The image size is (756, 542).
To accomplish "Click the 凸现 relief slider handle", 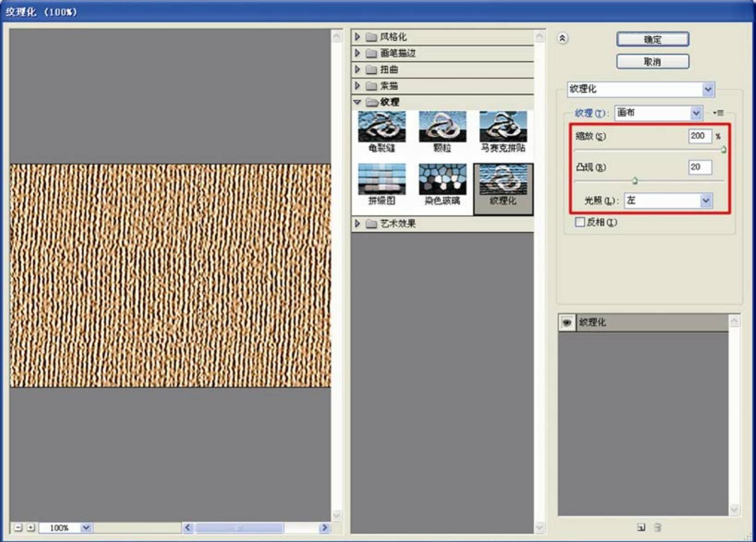I will pos(635,181).
